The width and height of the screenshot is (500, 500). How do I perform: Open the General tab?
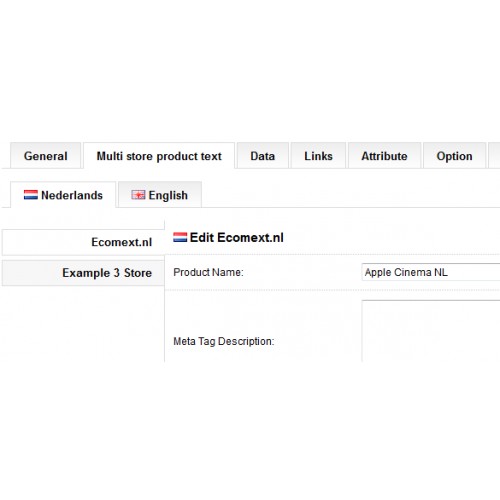(46, 156)
